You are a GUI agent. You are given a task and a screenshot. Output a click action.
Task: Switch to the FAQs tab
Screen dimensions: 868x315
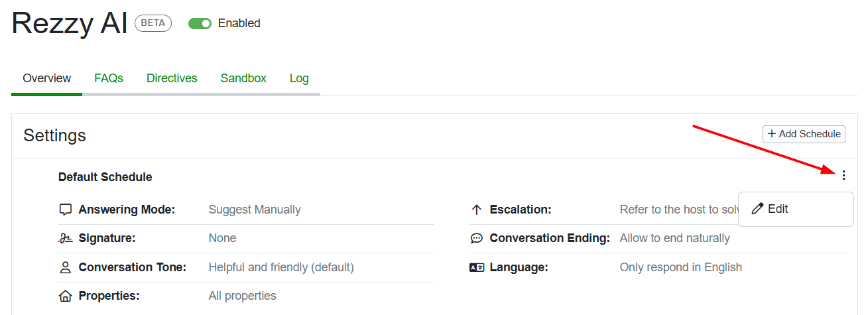109,78
